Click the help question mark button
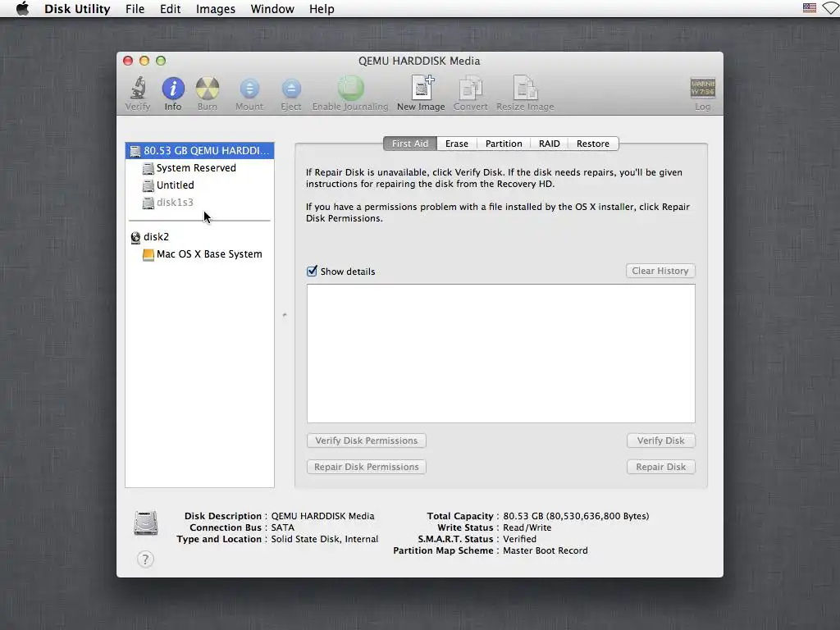 [145, 559]
